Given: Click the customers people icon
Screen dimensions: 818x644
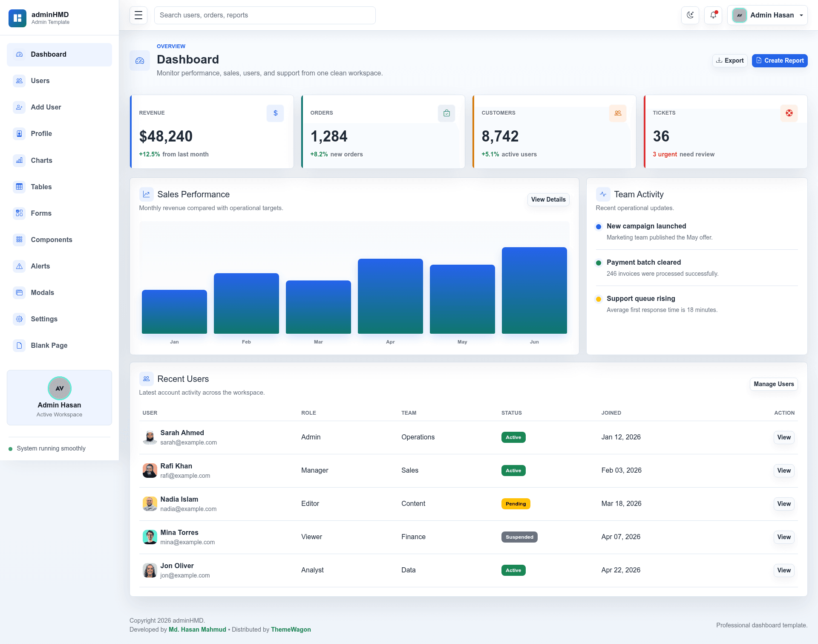Looking at the screenshot, I should (618, 113).
